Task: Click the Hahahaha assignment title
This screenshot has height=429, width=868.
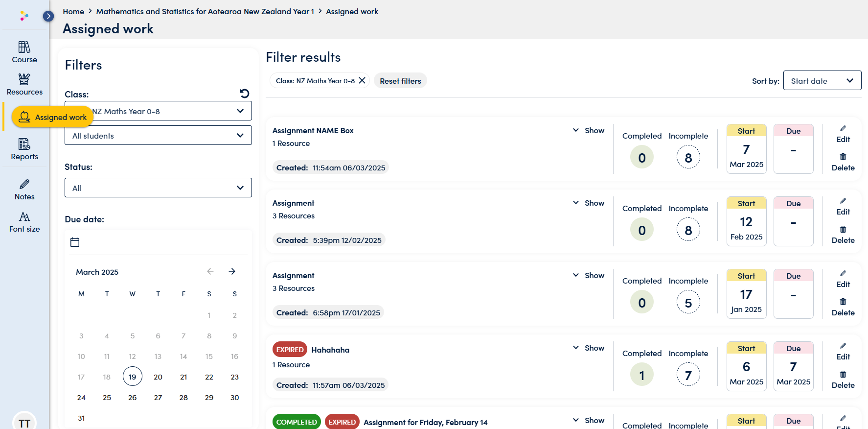Action: tap(330, 350)
